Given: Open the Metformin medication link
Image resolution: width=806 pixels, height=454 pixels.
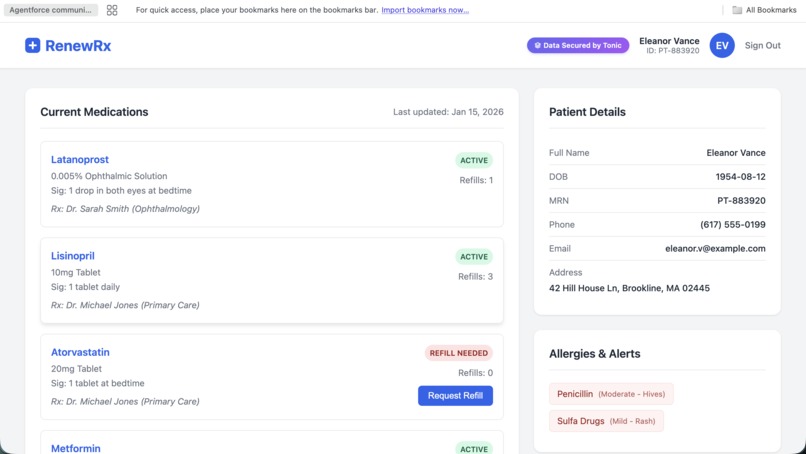Looking at the screenshot, I should 76,448.
